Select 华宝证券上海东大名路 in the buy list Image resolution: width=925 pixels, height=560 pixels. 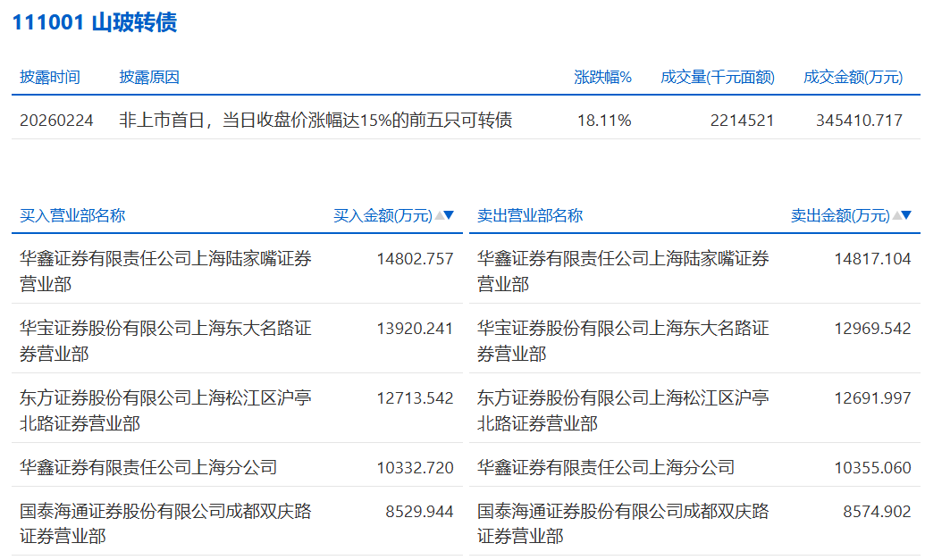(165, 340)
